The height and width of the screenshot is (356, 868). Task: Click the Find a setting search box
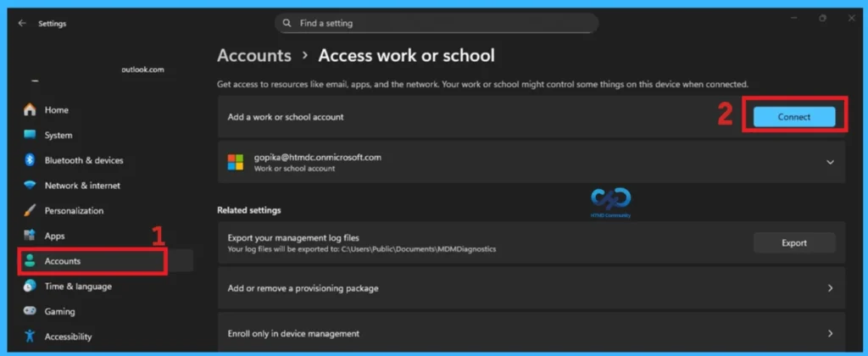[x=437, y=23]
